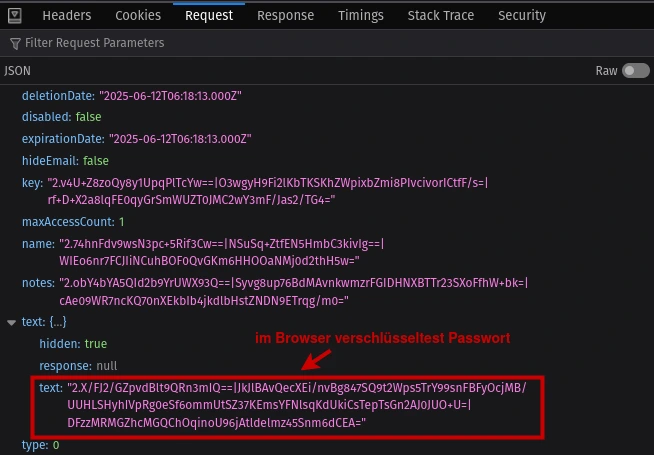Click the toggle sidebar panel icon
654x455 pixels.
point(15,15)
